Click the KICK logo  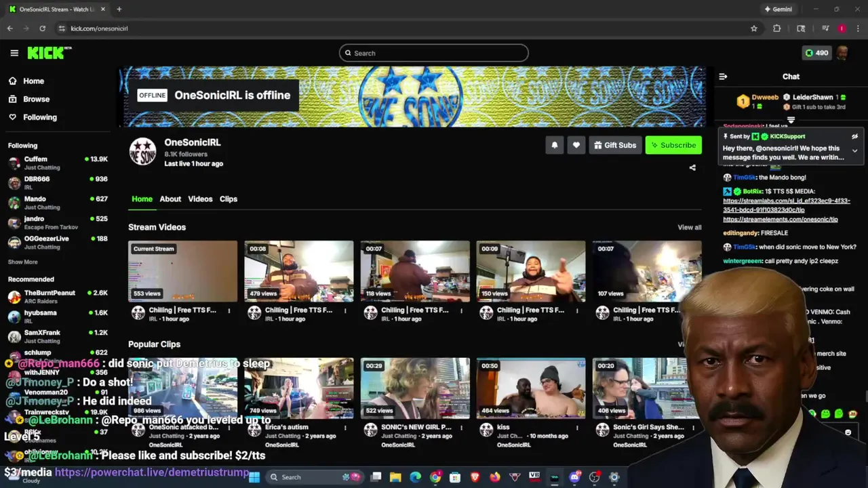coord(49,53)
